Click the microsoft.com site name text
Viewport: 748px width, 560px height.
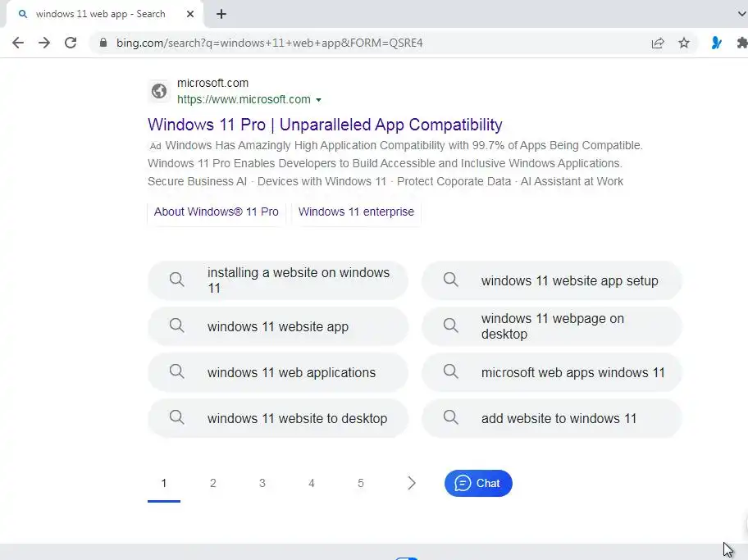point(212,83)
